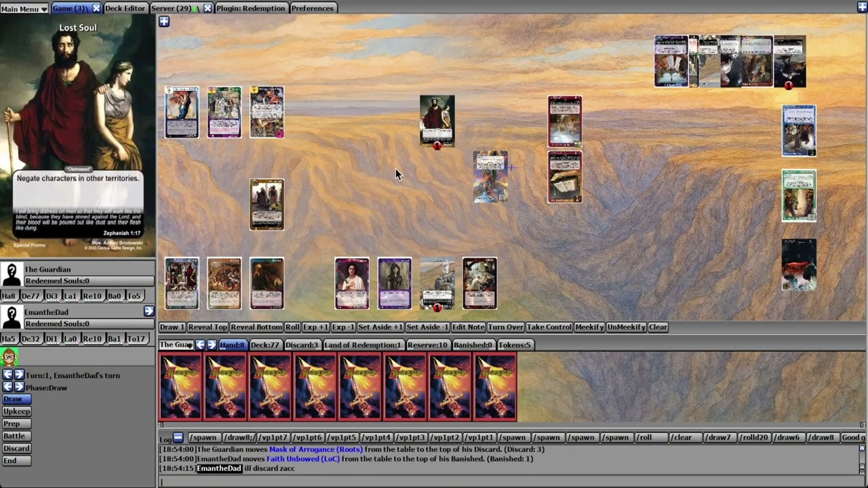Image resolution: width=868 pixels, height=488 pixels.
Task: Step back one phase with the left arrow
Action: [x=7, y=387]
